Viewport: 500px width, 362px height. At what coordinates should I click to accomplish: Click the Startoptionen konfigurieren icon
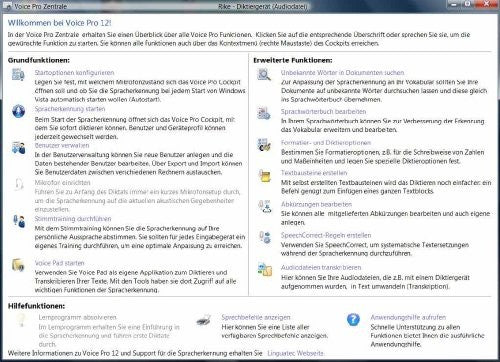[18, 74]
